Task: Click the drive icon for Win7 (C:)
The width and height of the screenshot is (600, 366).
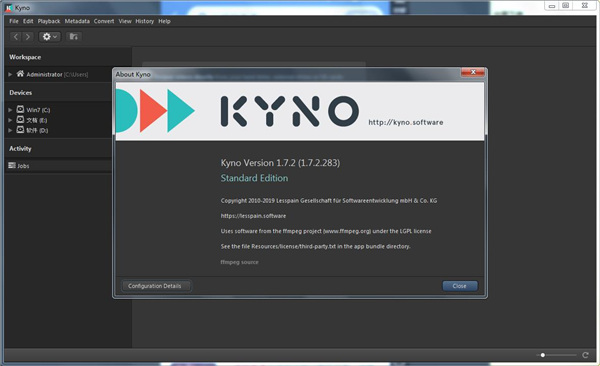Action: pos(20,109)
